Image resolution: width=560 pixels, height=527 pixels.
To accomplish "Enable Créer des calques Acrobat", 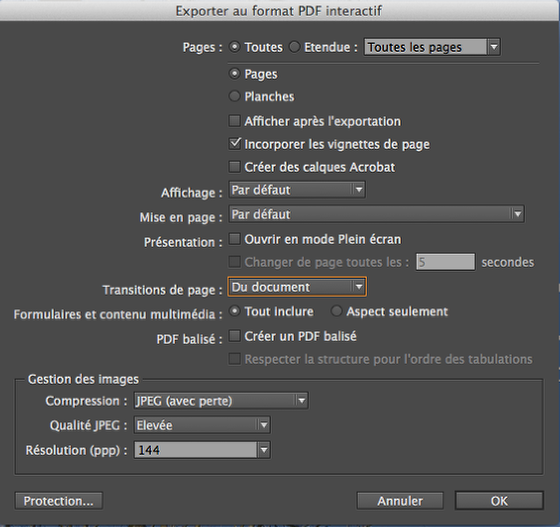I will [234, 167].
